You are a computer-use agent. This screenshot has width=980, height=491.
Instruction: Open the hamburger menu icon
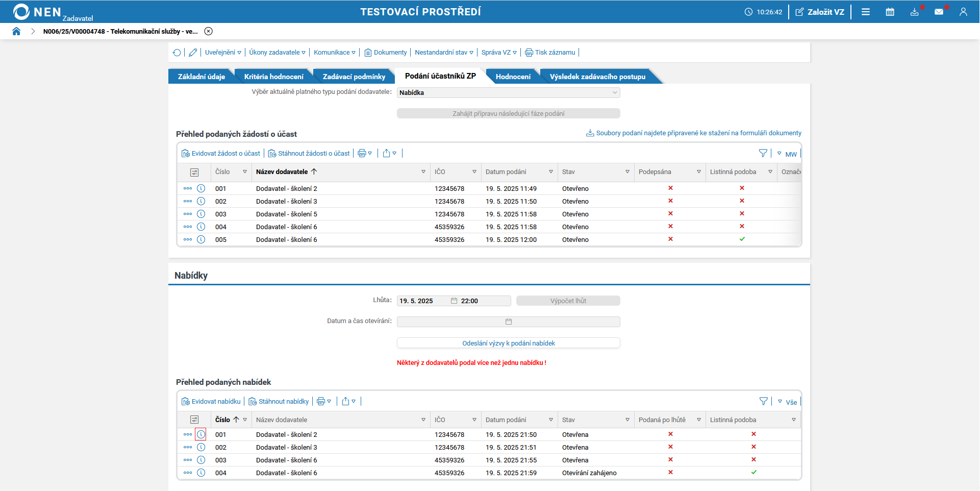point(866,12)
